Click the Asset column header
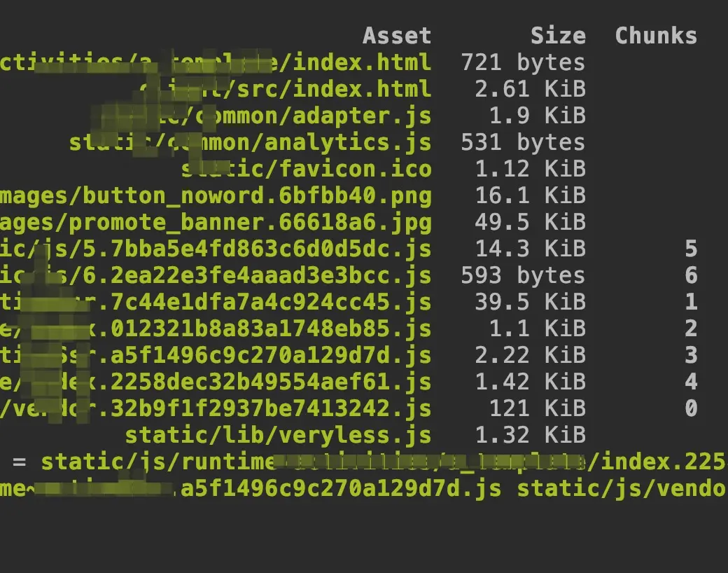728x573 pixels. [x=397, y=36]
